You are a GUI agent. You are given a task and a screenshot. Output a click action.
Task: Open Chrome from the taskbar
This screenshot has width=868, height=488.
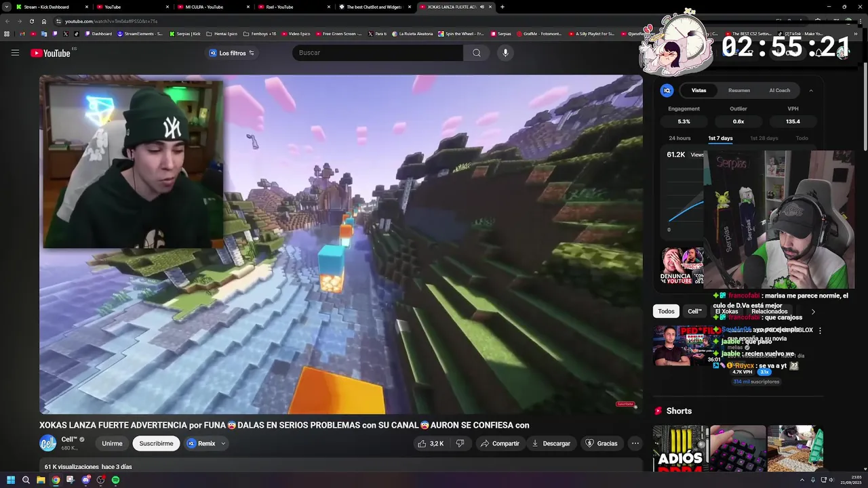56,480
